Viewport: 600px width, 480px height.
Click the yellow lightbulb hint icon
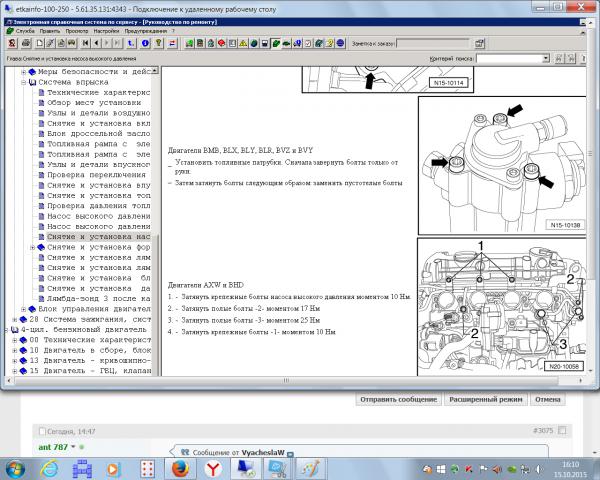pos(158,43)
